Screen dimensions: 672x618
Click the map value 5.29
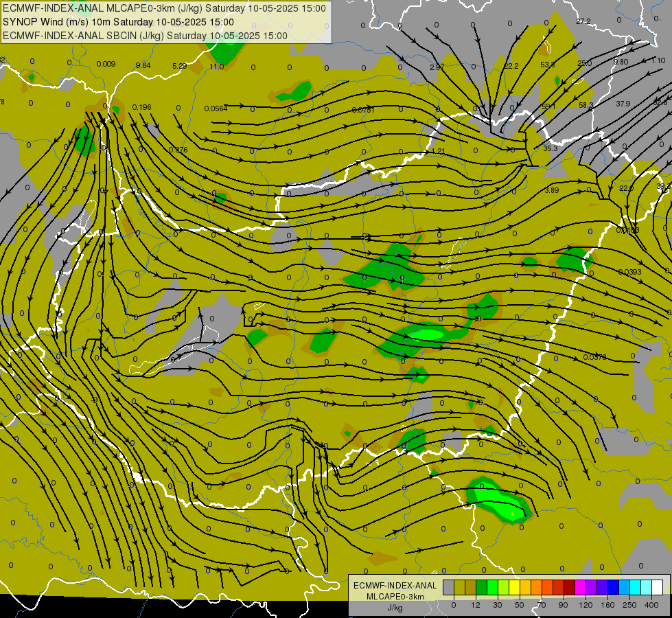(180, 66)
